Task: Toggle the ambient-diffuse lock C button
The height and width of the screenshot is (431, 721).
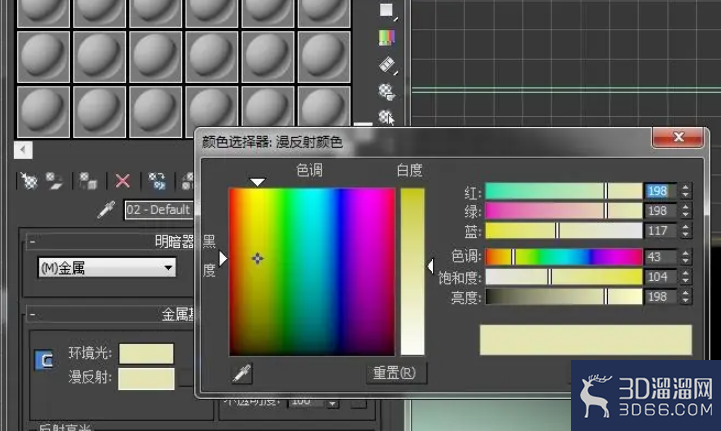Action: tap(44, 360)
